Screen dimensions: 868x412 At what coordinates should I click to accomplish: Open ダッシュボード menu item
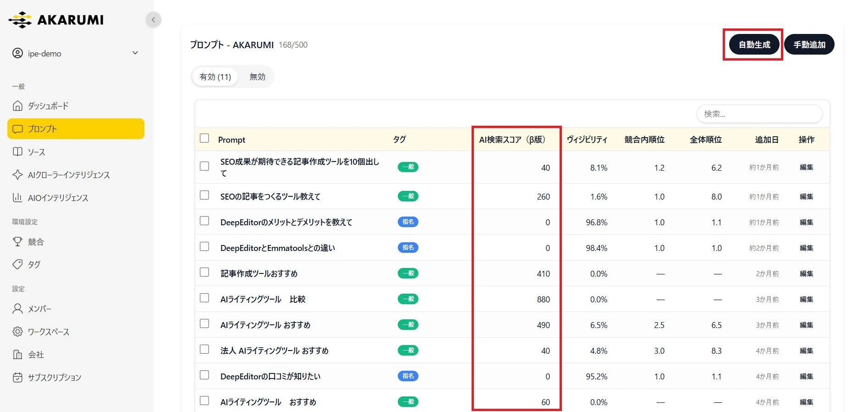tap(76, 106)
